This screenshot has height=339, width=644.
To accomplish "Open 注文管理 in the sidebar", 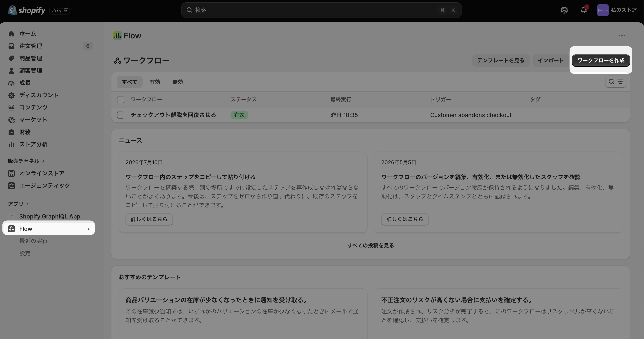I will tap(30, 46).
